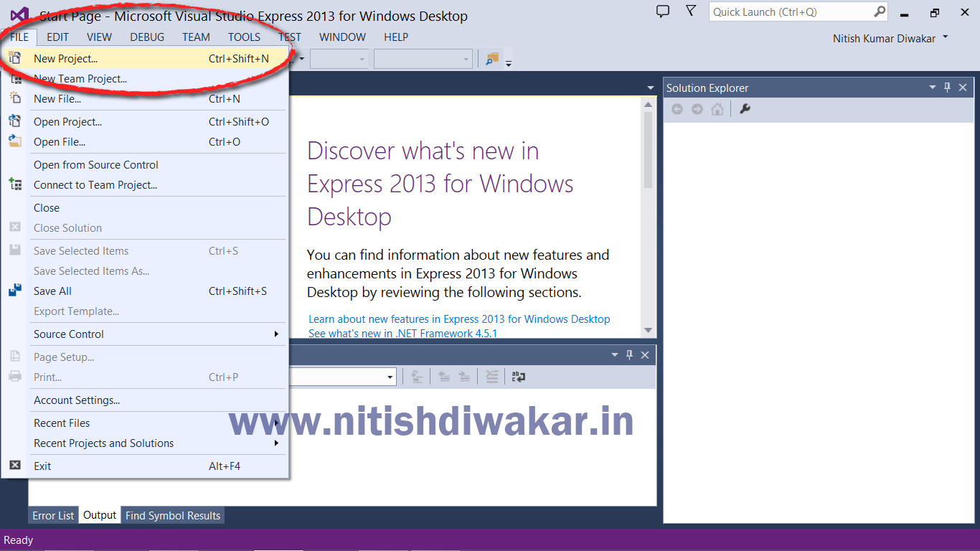The width and height of the screenshot is (980, 551).
Task: Click the toolbar icon beside the empty combo boxes
Action: tap(492, 59)
